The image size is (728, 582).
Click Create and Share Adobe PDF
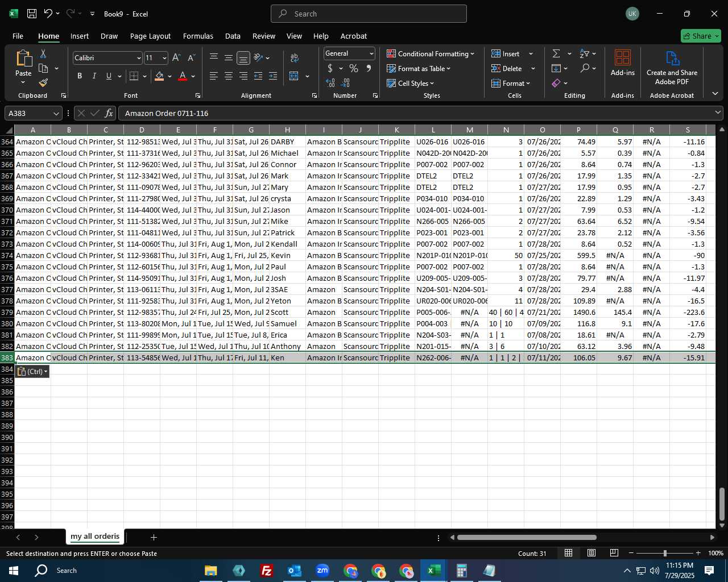(x=672, y=68)
